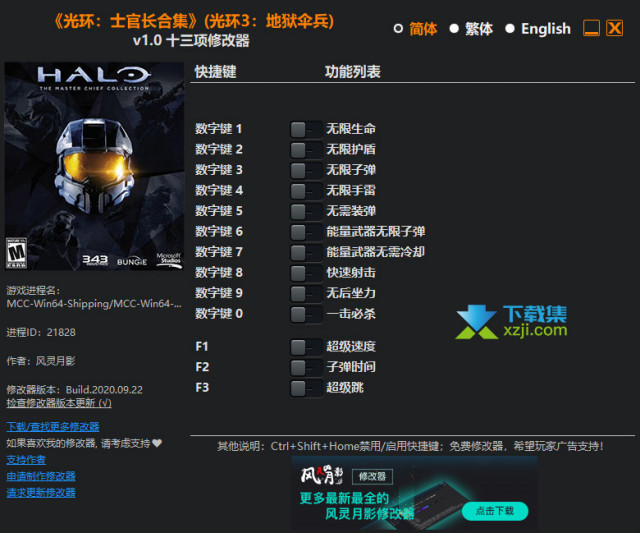Close the trainer with the X icon
The height and width of the screenshot is (533, 640).
point(614,28)
